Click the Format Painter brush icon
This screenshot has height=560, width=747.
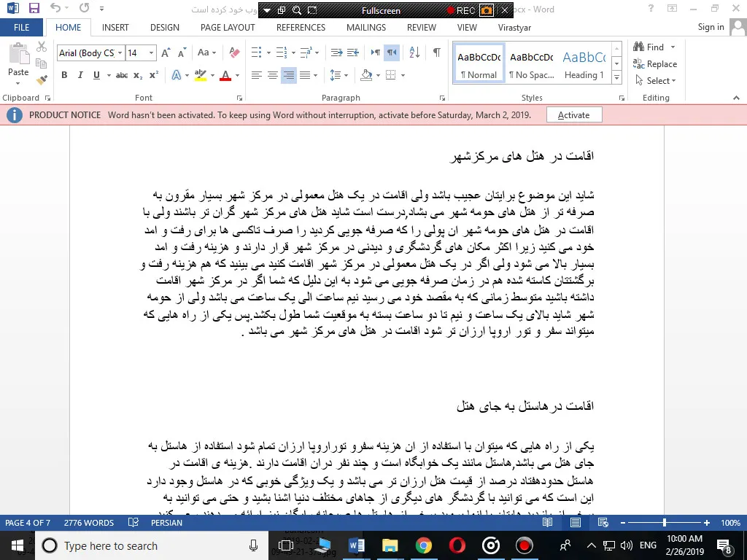pos(42,79)
